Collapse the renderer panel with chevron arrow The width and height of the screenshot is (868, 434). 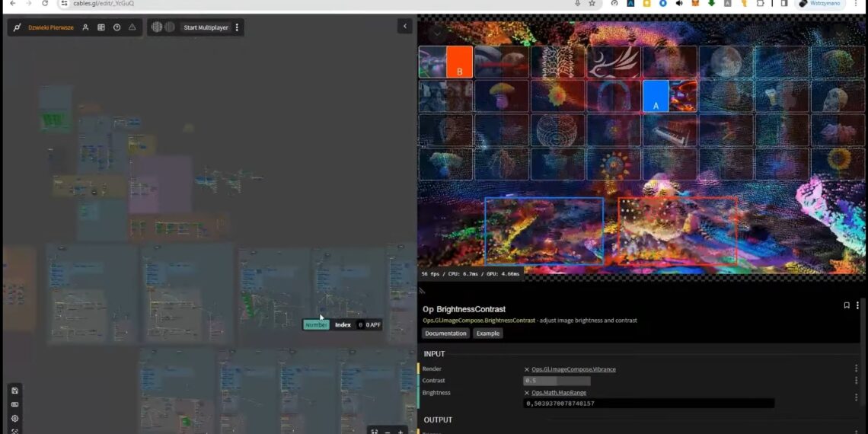(404, 27)
